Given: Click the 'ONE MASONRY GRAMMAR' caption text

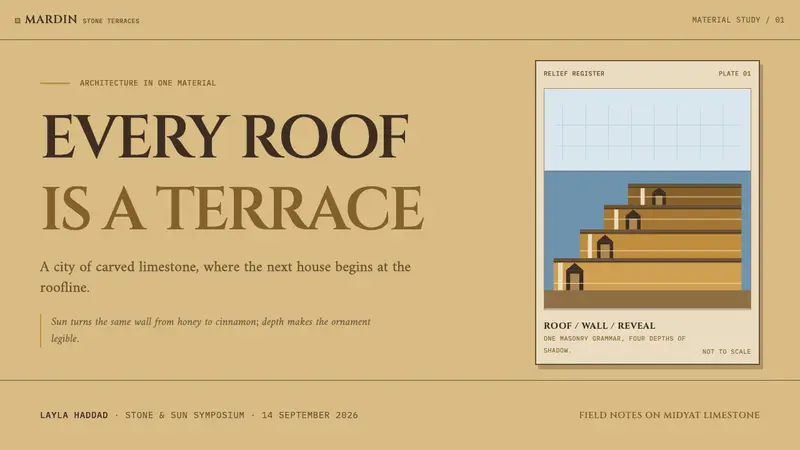Looking at the screenshot, I should coord(614,344).
